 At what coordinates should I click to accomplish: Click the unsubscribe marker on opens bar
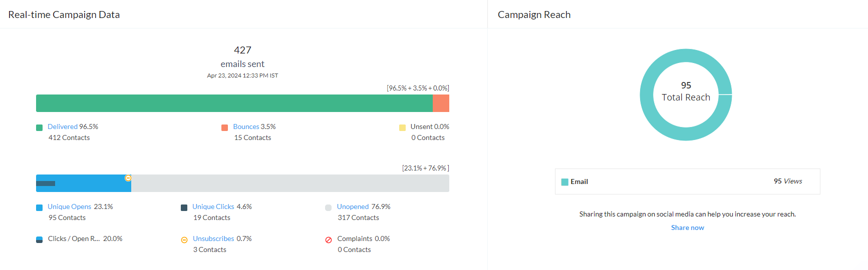pyautogui.click(x=128, y=178)
